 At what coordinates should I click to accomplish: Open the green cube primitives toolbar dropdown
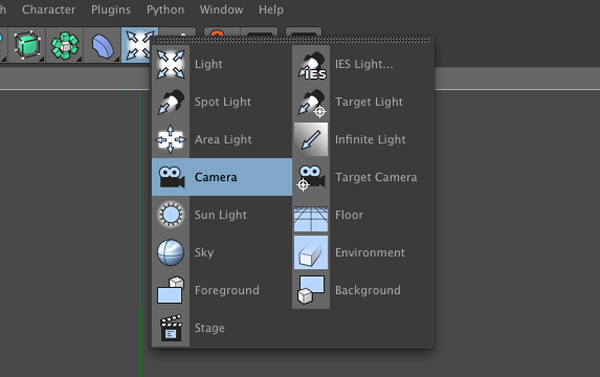[x=27, y=46]
